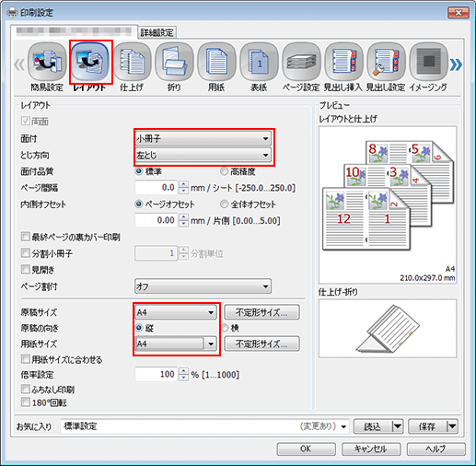Decrease 倍率設定 with spinner down arrow
Image resolution: width=476 pixels, height=466 pixels.
[x=183, y=378]
